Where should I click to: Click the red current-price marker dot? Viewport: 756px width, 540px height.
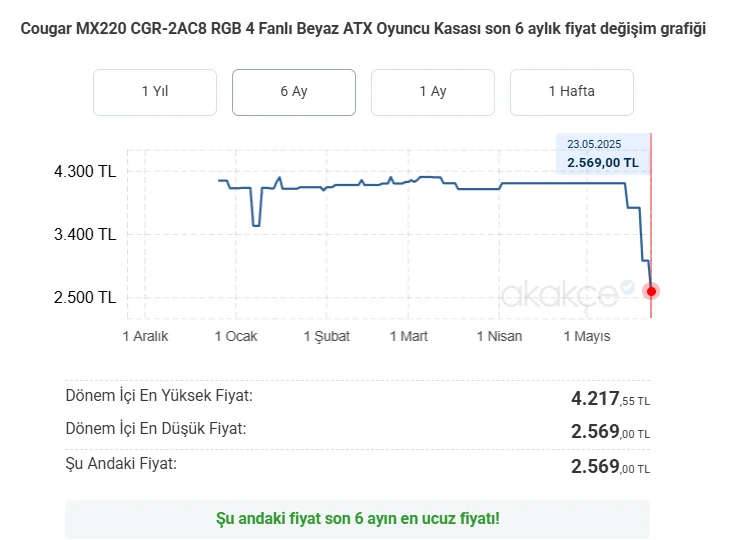(651, 291)
